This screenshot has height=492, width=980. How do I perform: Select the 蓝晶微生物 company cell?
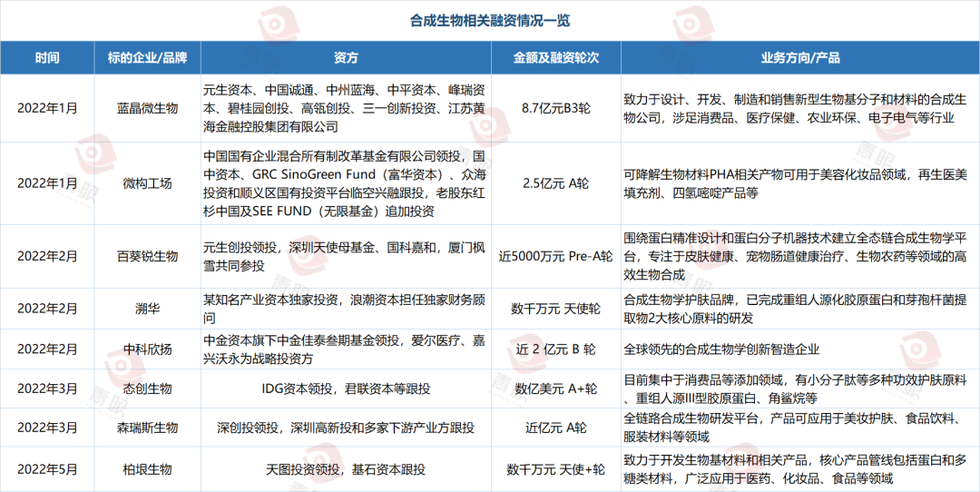pyautogui.click(x=147, y=107)
